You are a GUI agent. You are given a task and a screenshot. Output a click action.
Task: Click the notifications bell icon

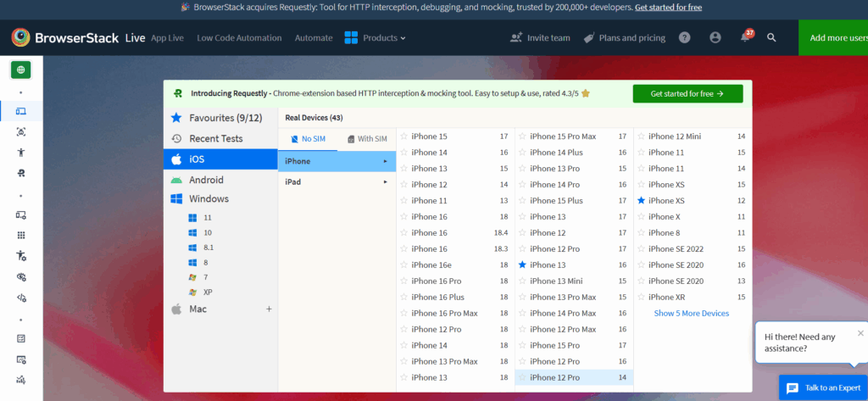(x=744, y=38)
